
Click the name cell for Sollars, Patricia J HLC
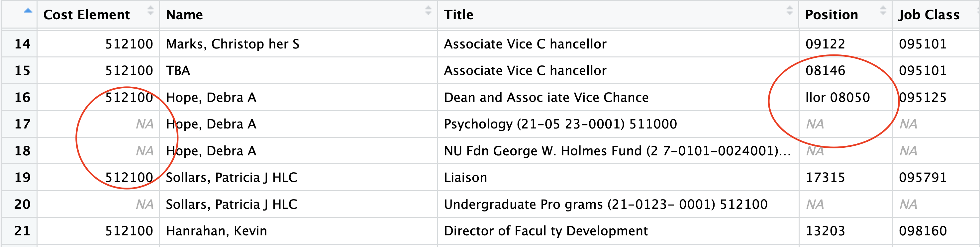click(x=232, y=177)
